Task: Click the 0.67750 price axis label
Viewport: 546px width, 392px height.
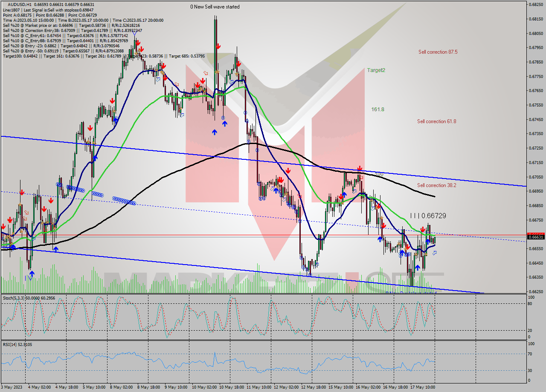Action: (x=537, y=76)
